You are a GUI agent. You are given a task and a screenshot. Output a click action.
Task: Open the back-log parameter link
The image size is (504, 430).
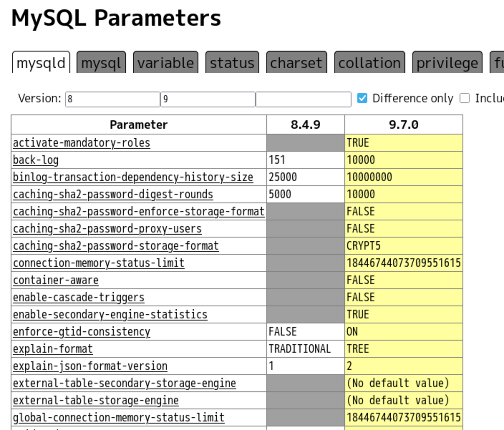[x=36, y=160]
